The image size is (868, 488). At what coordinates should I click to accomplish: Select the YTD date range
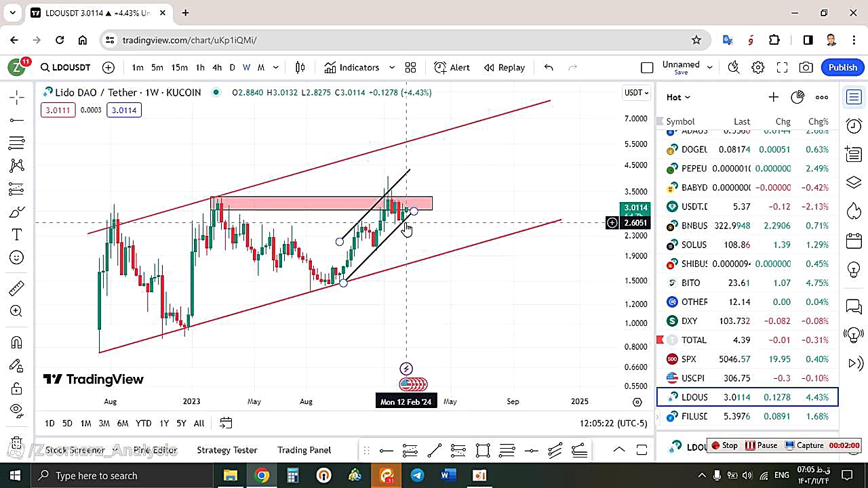point(143,423)
